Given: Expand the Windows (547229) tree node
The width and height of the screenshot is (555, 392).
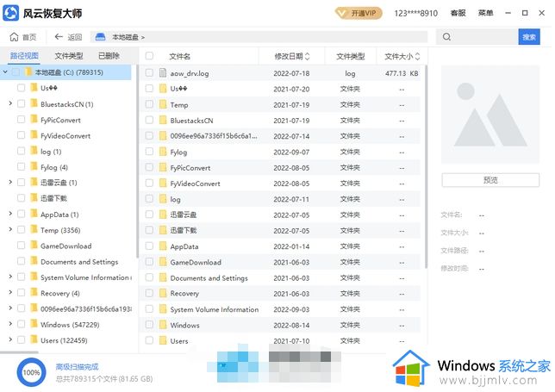Looking at the screenshot, I should pyautogui.click(x=10, y=324).
